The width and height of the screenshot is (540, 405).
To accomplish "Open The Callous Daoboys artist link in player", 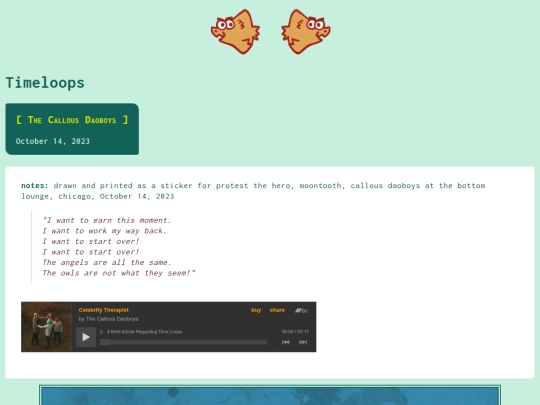I will (112, 319).
